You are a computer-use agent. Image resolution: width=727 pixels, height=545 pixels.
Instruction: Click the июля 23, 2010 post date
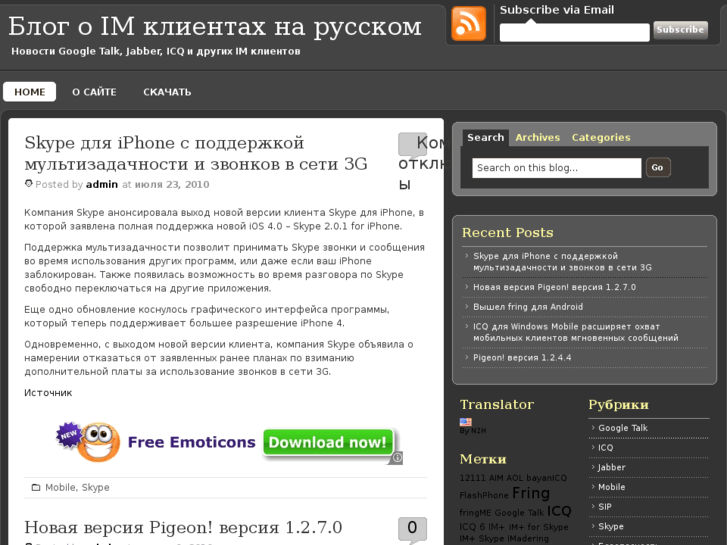pyautogui.click(x=172, y=185)
